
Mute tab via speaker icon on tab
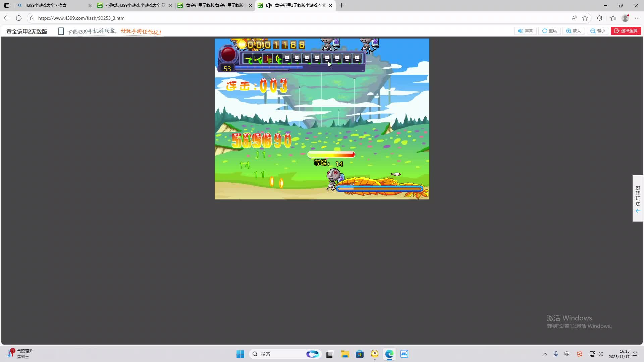269,5
